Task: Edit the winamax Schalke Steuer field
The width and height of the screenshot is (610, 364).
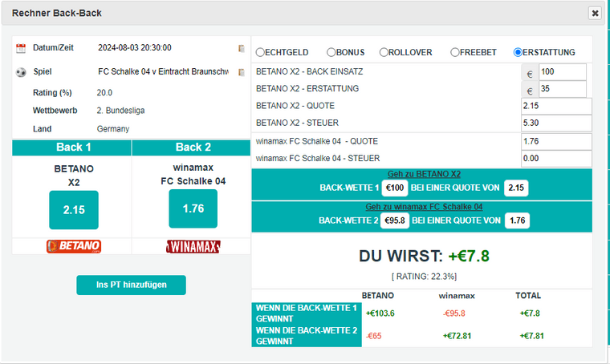Action: (x=556, y=159)
